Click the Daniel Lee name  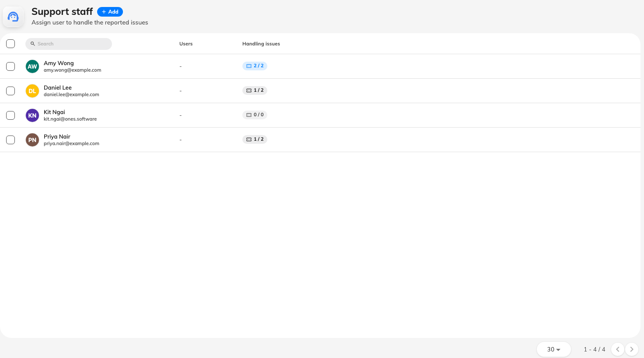point(58,87)
